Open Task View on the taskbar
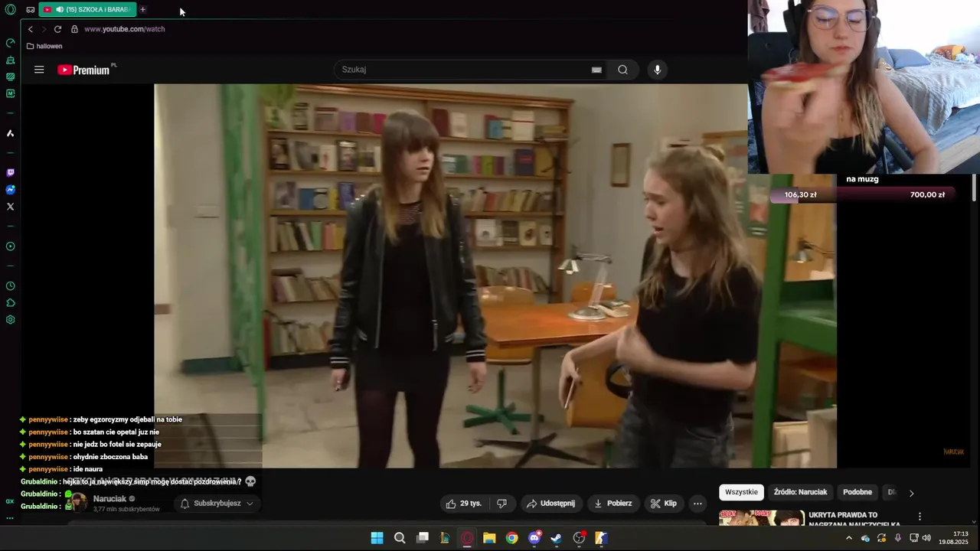 (x=422, y=538)
